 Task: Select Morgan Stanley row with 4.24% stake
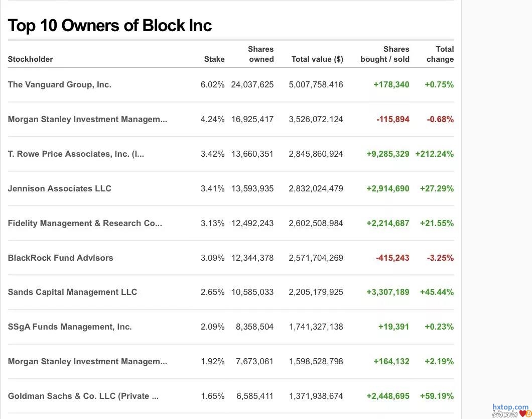pyautogui.click(x=87, y=119)
